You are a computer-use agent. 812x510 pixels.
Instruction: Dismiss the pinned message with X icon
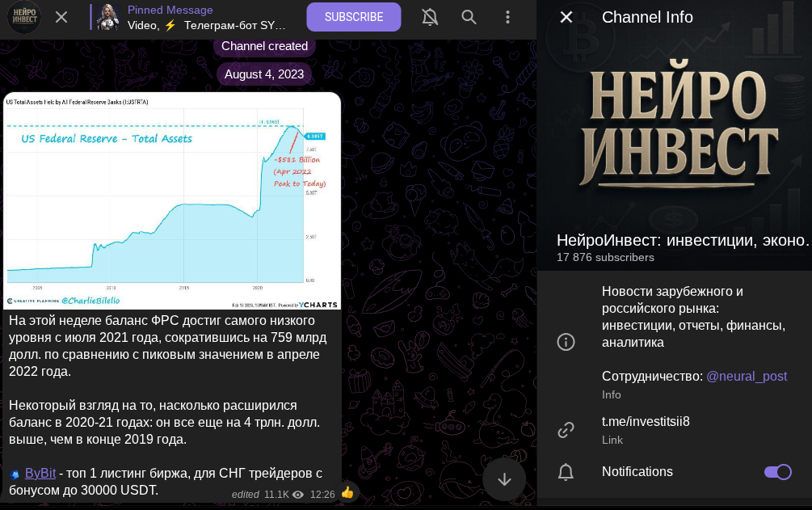(61, 17)
